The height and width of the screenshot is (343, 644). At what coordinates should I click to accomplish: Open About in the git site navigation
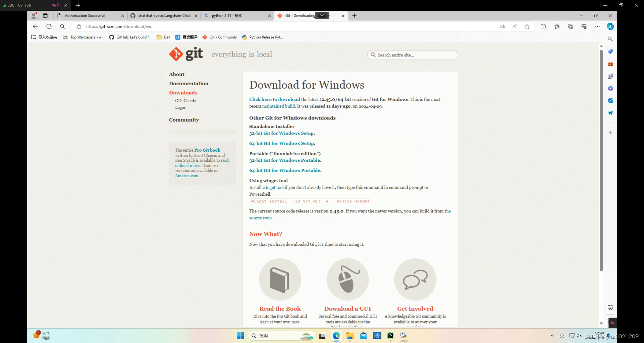coord(177,74)
